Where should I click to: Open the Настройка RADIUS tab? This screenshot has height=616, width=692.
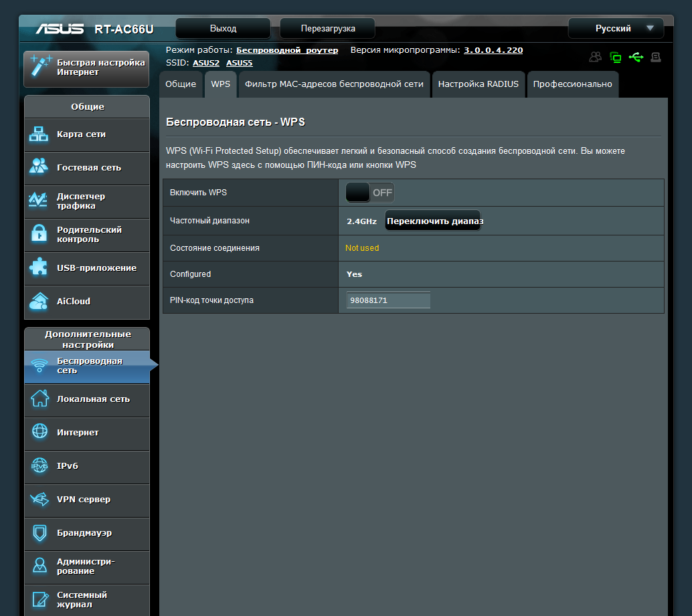(479, 84)
